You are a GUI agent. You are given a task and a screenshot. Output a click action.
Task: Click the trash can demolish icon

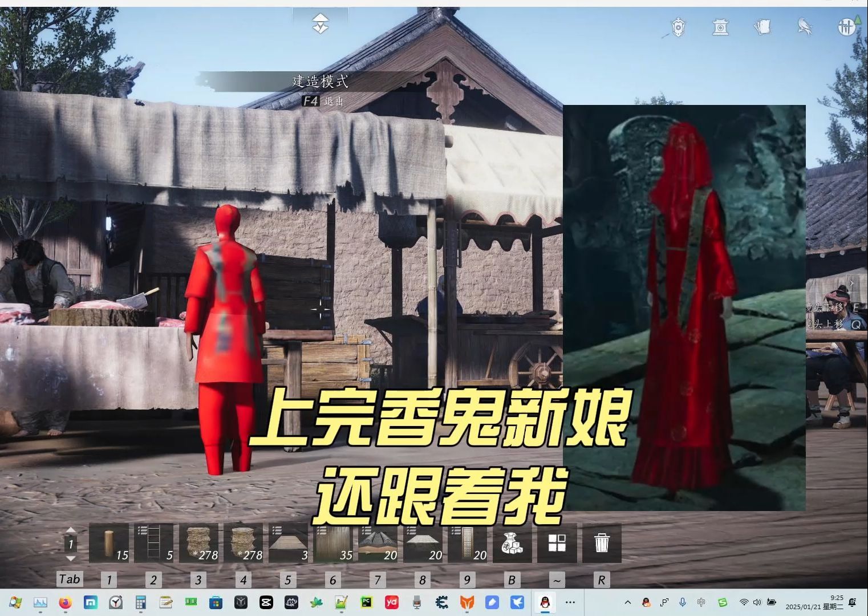tap(602, 543)
